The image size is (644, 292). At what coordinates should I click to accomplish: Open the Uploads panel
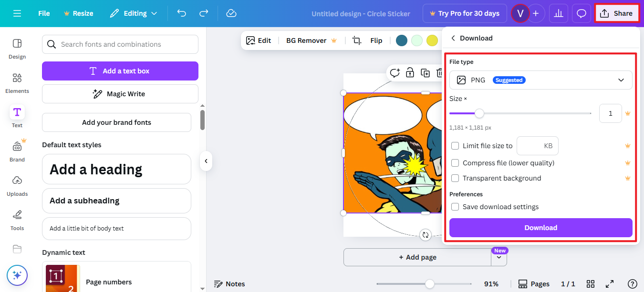point(17,186)
